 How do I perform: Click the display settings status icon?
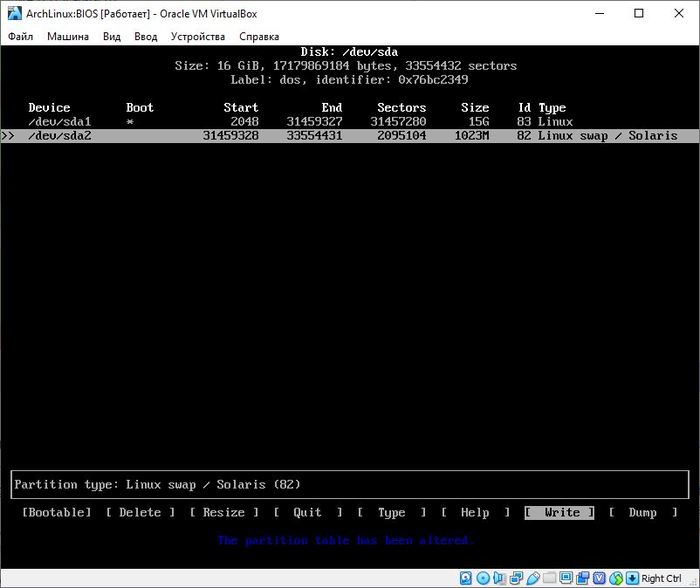pyautogui.click(x=565, y=578)
